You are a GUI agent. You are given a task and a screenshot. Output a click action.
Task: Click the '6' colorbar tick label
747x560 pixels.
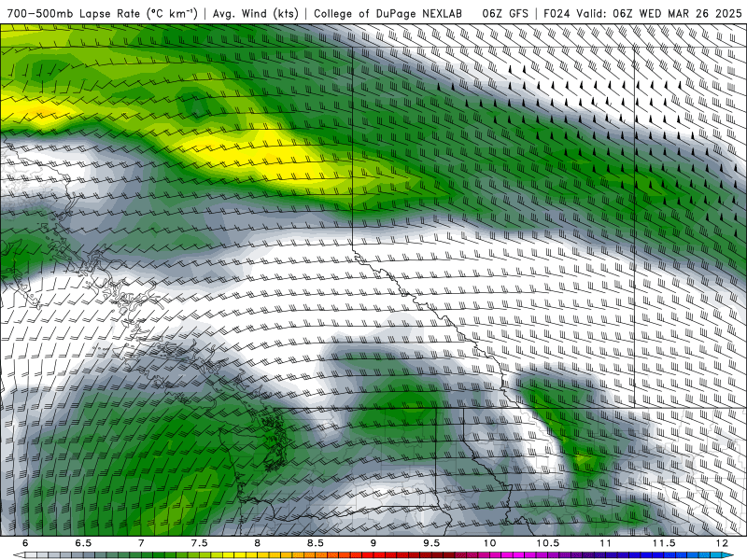(x=25, y=543)
